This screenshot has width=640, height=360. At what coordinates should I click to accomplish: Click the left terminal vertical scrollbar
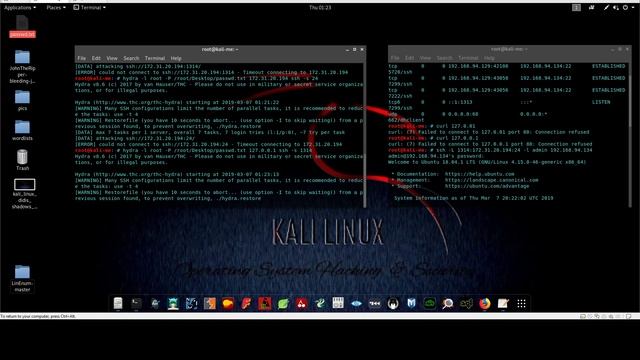pyautogui.click(x=365, y=136)
